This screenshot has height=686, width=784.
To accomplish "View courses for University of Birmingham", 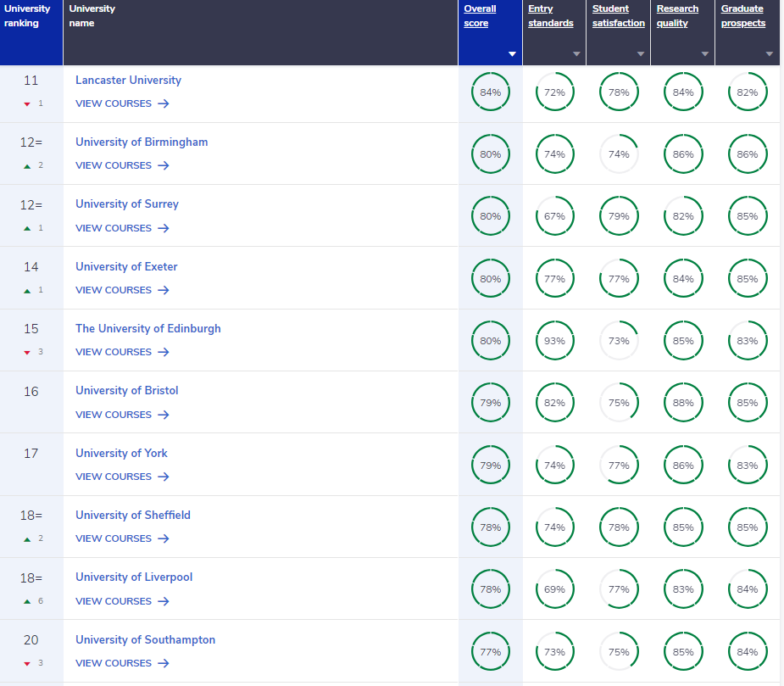I will pyautogui.click(x=123, y=165).
